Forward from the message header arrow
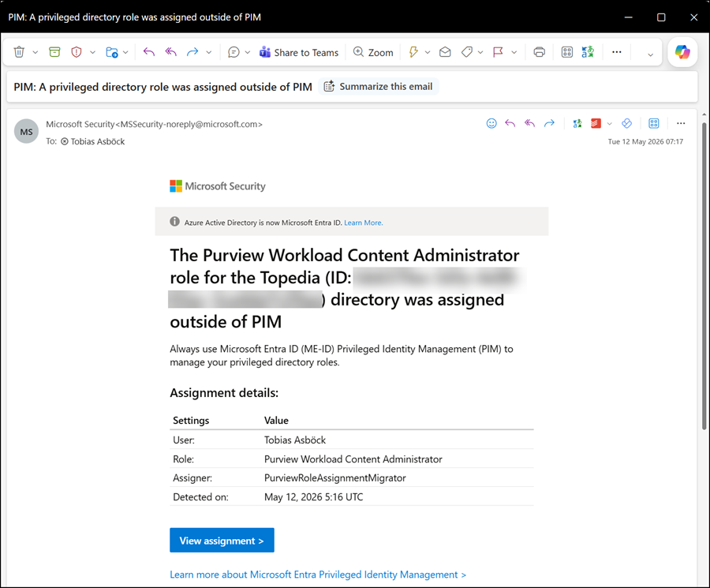This screenshot has width=710, height=588. point(549,123)
